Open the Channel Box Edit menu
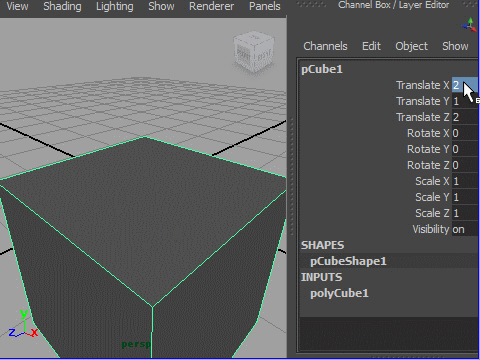 [x=371, y=46]
